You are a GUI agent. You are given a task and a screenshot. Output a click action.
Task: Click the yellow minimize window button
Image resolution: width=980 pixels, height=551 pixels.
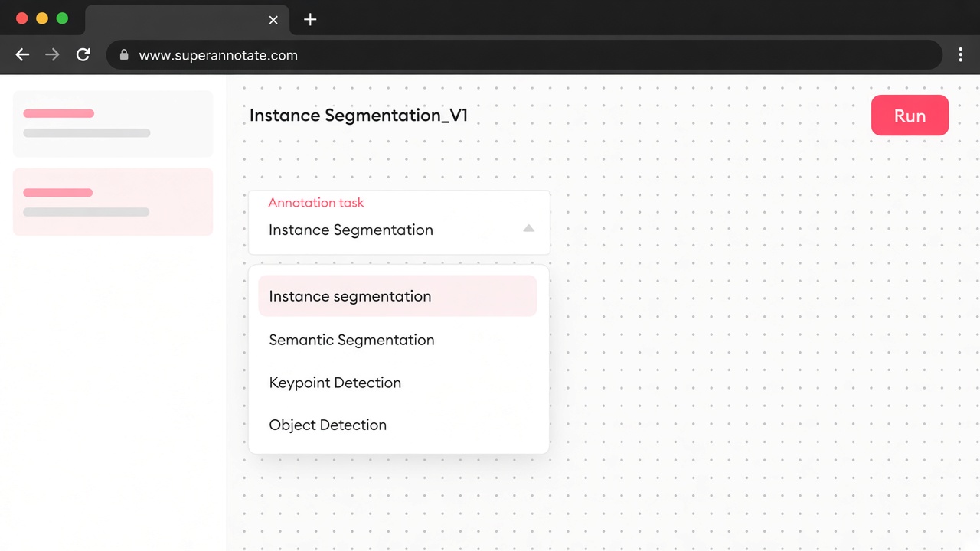click(42, 18)
